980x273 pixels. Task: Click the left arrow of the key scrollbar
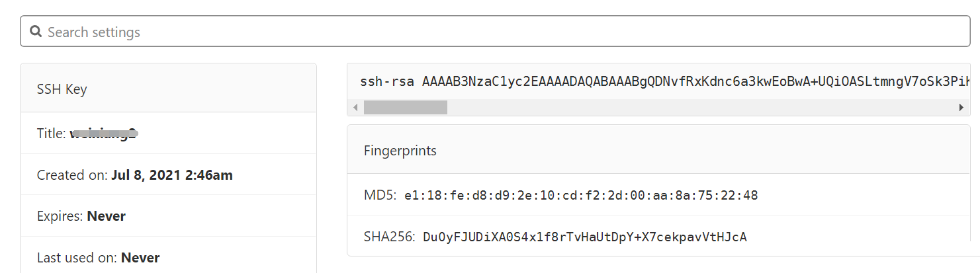point(355,107)
